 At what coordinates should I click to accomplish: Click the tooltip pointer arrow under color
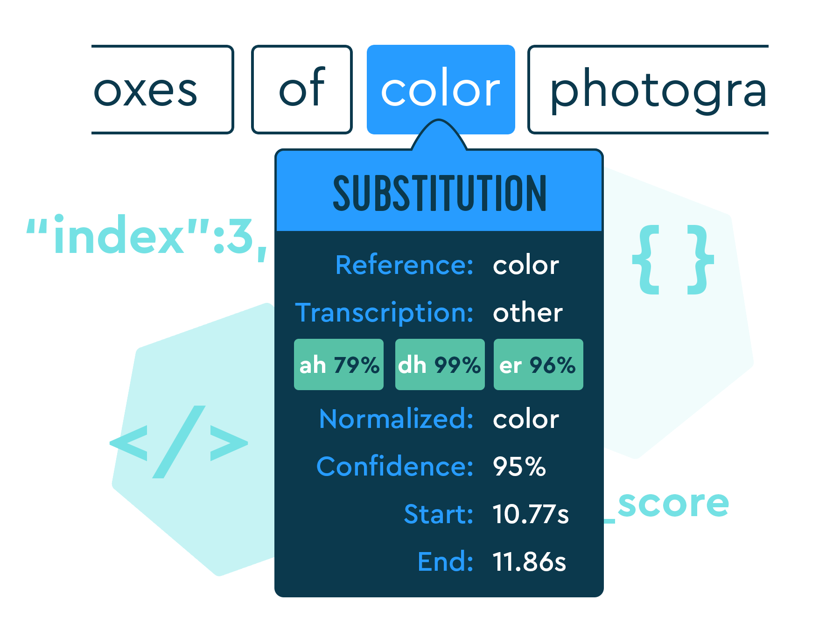pos(439,134)
